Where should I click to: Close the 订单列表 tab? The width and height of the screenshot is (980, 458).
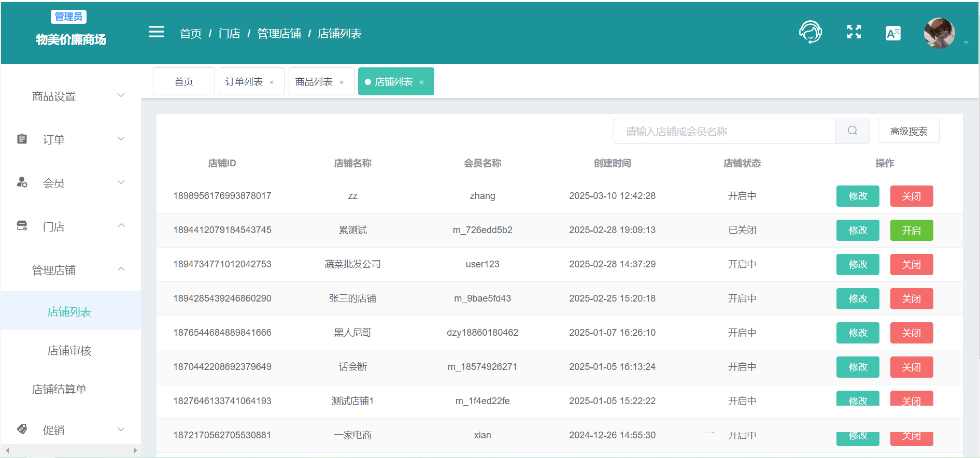tap(272, 82)
